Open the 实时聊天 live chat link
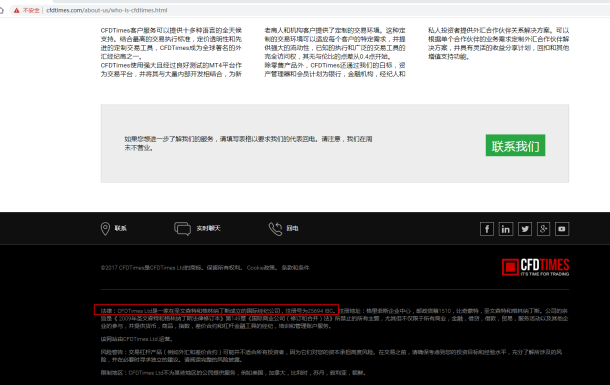 click(x=208, y=228)
